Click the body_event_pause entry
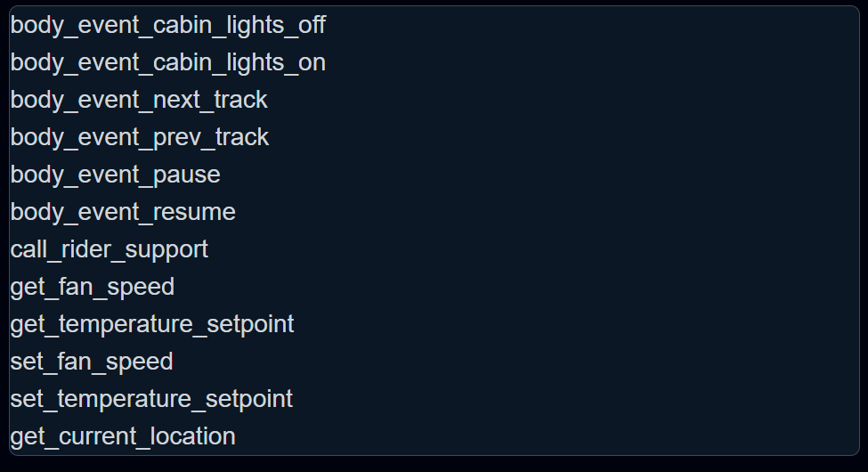The height and width of the screenshot is (472, 868). [x=116, y=175]
